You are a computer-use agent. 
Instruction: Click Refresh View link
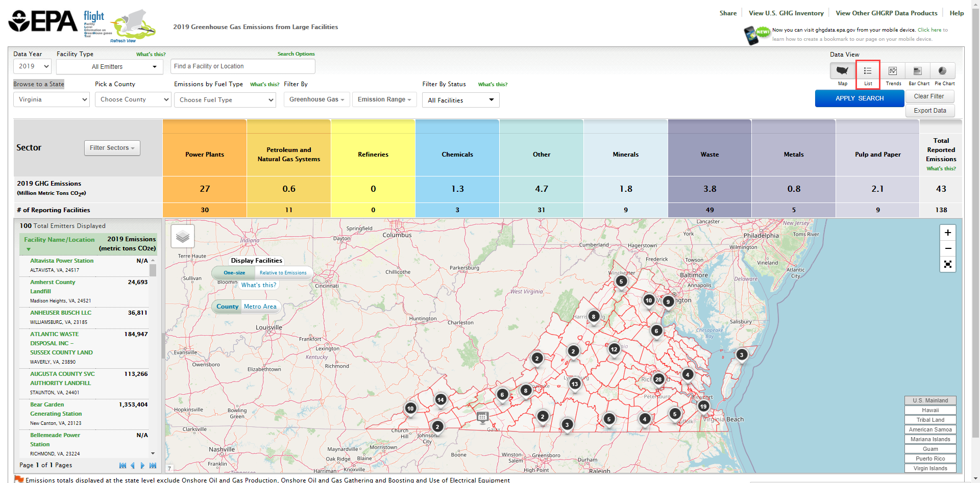123,41
